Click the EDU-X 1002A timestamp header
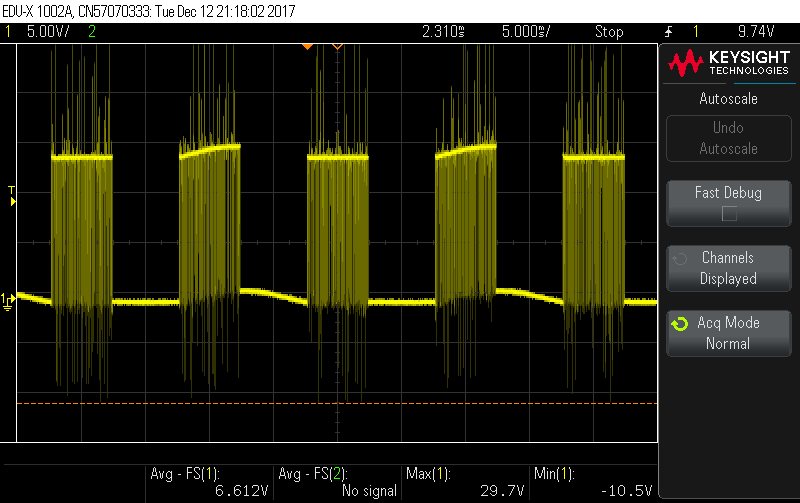The width and height of the screenshot is (800, 503). 148,11
